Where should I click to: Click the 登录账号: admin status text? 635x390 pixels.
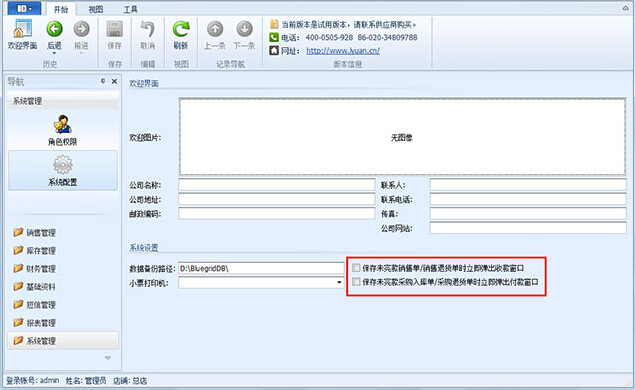[x=32, y=380]
